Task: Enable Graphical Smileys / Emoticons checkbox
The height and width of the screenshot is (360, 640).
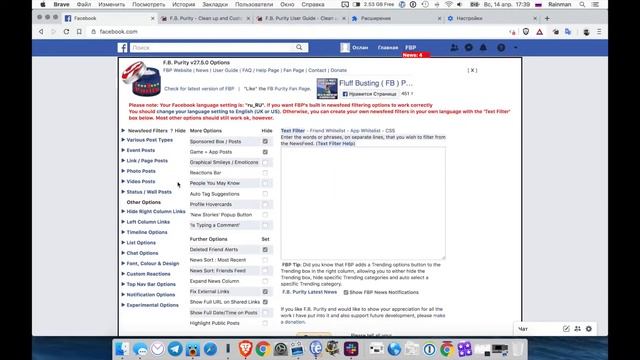Action: point(265,162)
